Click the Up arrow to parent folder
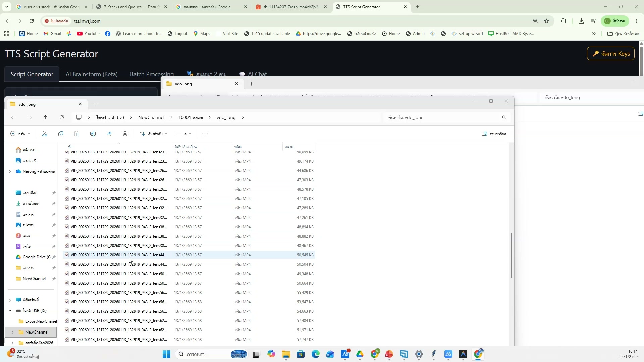Viewport: 644px width, 362px height. tap(46, 117)
